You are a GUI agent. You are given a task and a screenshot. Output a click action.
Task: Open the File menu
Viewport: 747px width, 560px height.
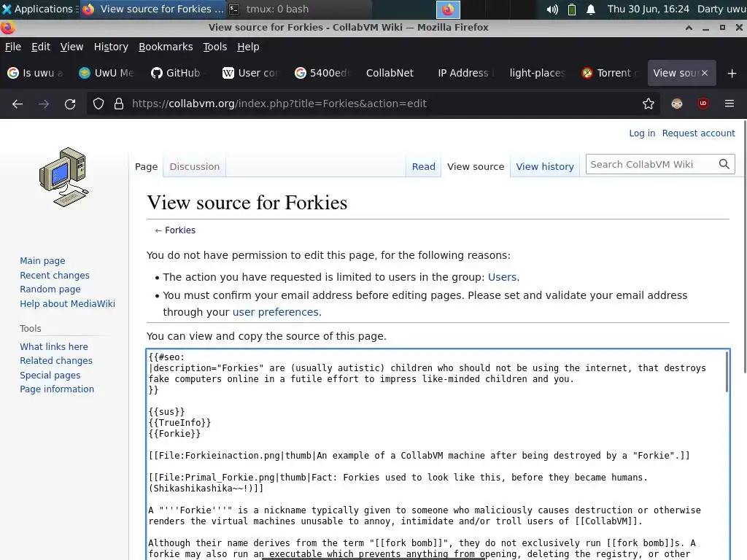pyautogui.click(x=13, y=47)
